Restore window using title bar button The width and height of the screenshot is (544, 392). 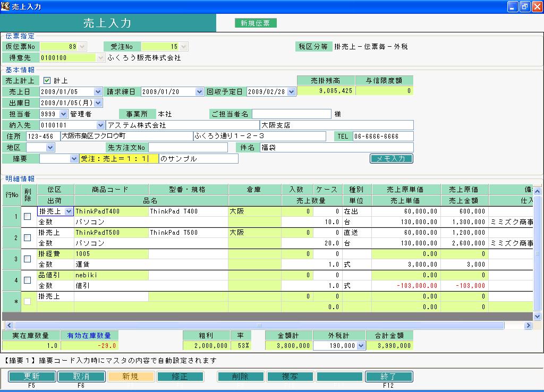pos(525,6)
